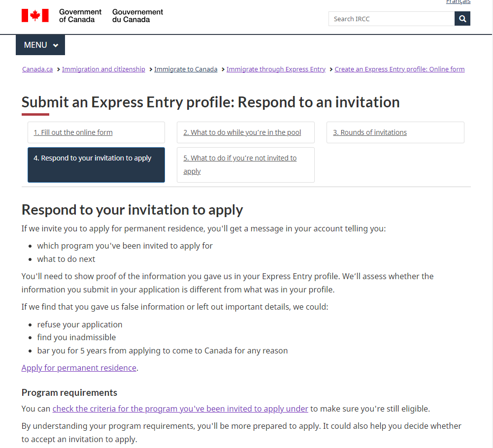This screenshot has height=448, width=493.
Task: Go to Immigration and citizenship breadcrumb
Action: (x=103, y=69)
